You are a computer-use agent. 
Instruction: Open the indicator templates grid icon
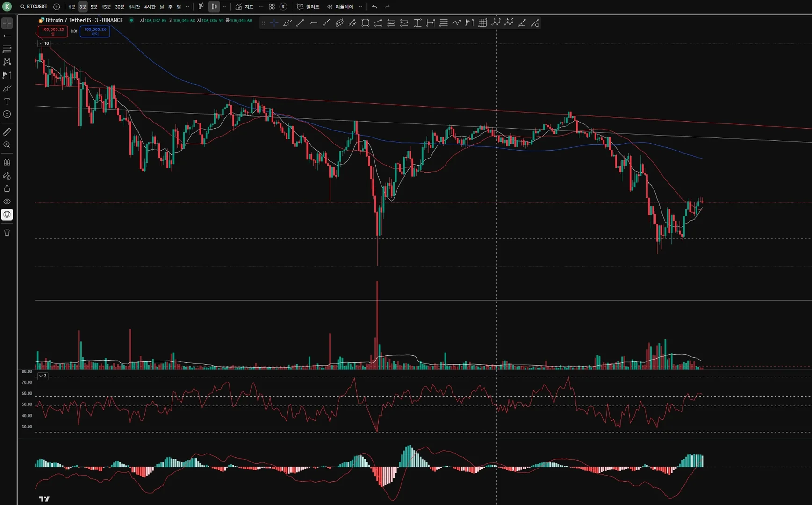(272, 7)
